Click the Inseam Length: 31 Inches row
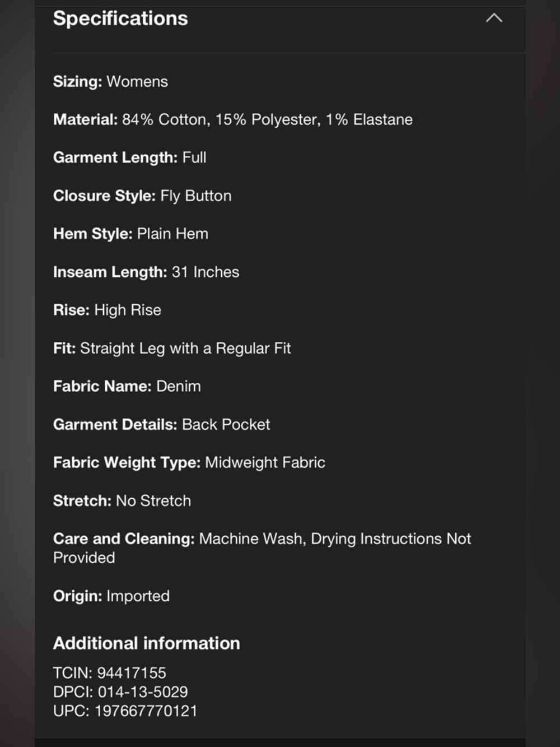Viewport: 560px width, 747px height. 146,272
